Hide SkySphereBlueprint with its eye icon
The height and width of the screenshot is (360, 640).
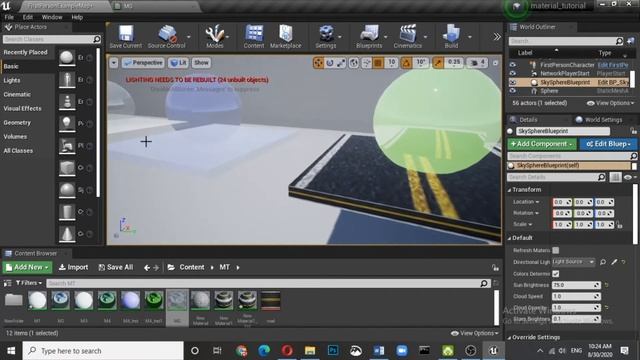coord(513,82)
